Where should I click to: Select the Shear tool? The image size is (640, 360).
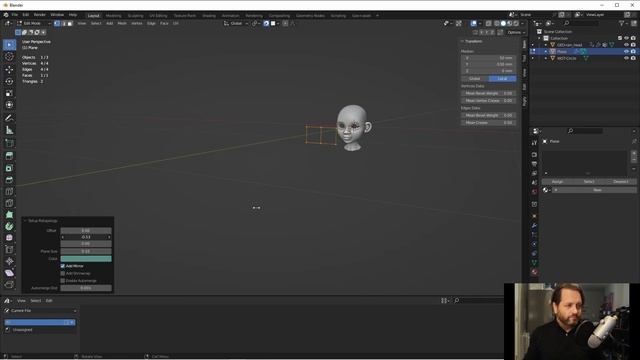[x=9, y=273]
